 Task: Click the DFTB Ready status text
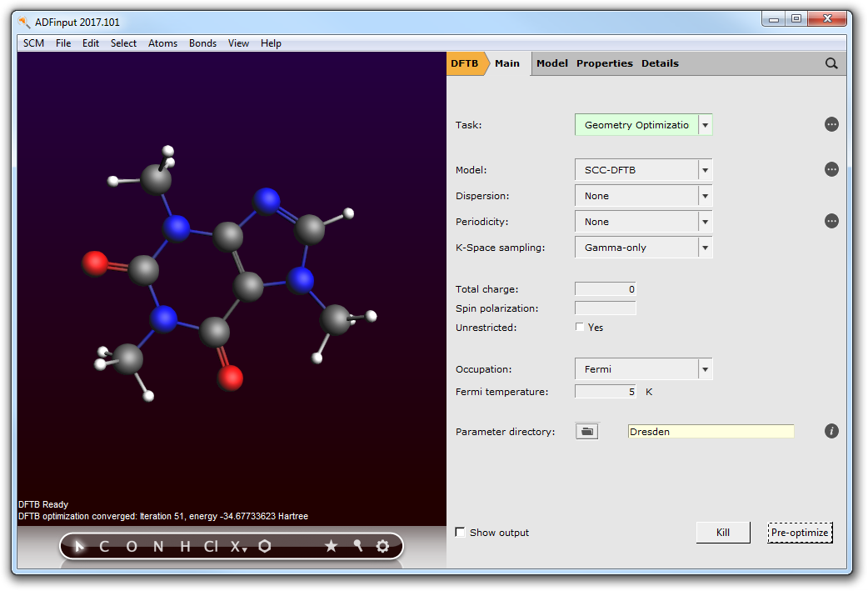(43, 504)
